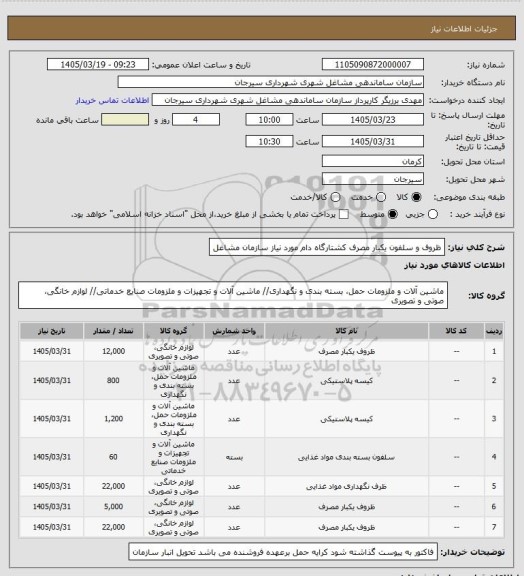Click goods group cell in row 4
This screenshot has width=524, height=576.
point(173,457)
